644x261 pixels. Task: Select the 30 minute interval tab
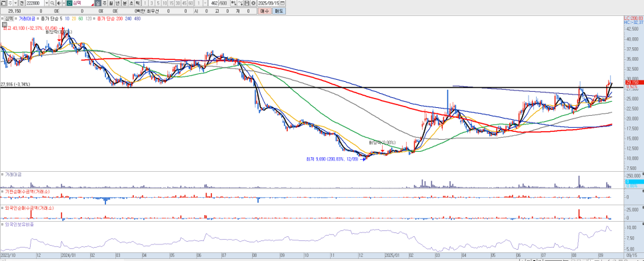pos(178,3)
